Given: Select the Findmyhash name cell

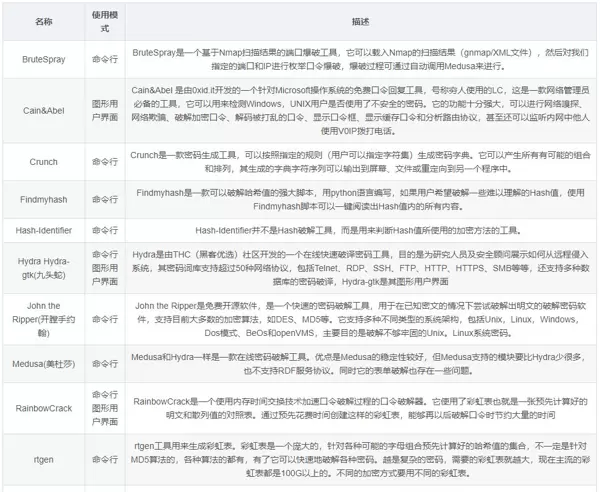Looking at the screenshot, I should 44,199.
